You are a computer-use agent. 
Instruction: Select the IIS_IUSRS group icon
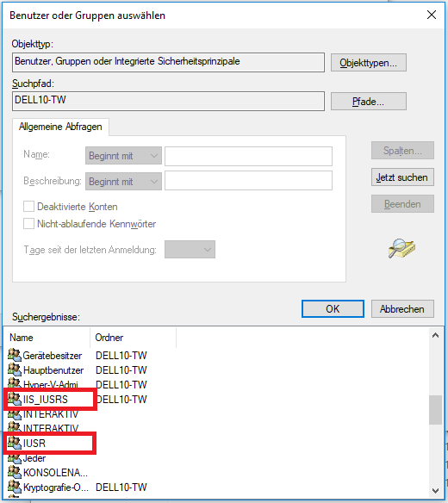pos(15,400)
